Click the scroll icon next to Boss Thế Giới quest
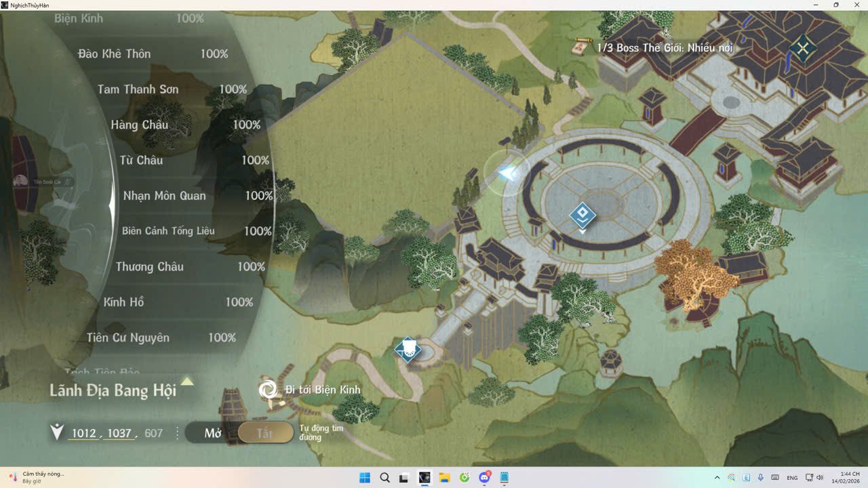 (581, 47)
